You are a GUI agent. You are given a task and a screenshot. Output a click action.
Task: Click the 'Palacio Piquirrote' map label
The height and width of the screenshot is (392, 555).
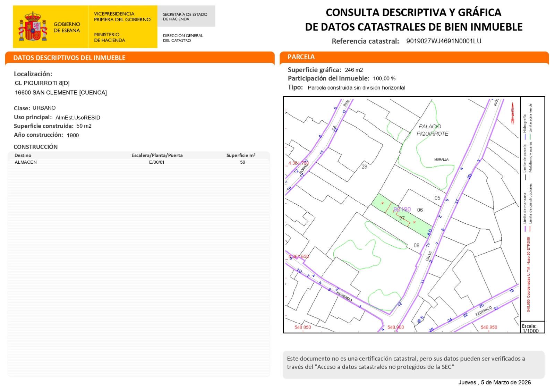click(432, 130)
